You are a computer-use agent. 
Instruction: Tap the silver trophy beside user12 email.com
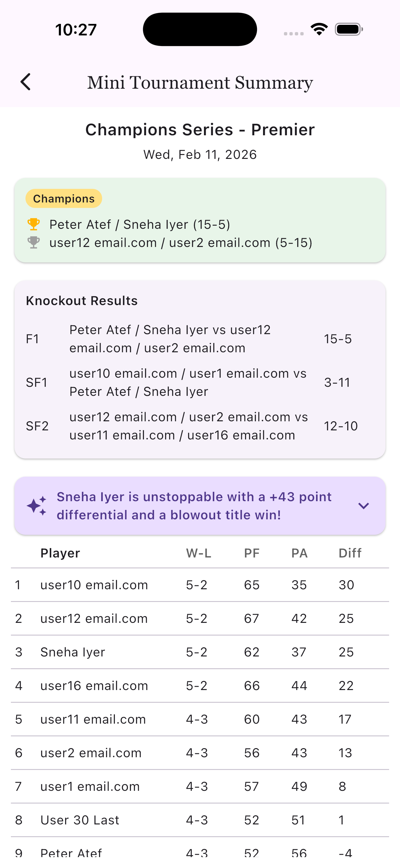(33, 243)
